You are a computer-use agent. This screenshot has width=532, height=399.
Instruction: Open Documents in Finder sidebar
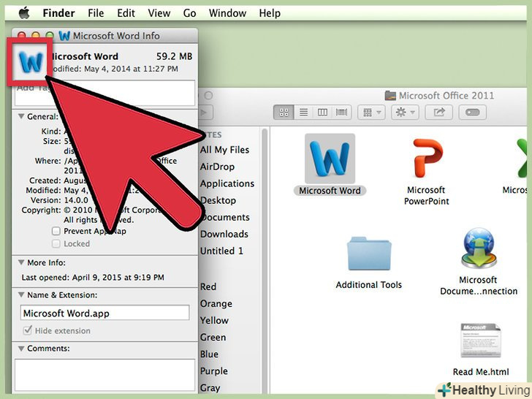pyautogui.click(x=225, y=218)
